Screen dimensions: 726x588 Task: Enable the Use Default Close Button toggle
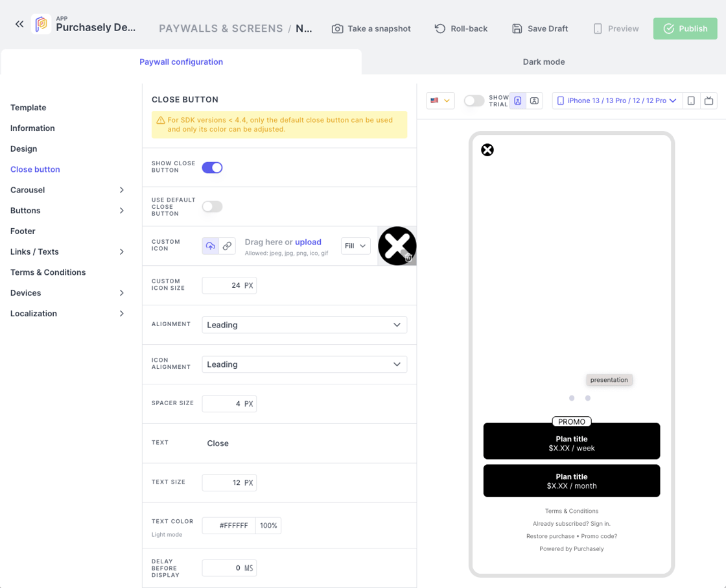point(212,207)
